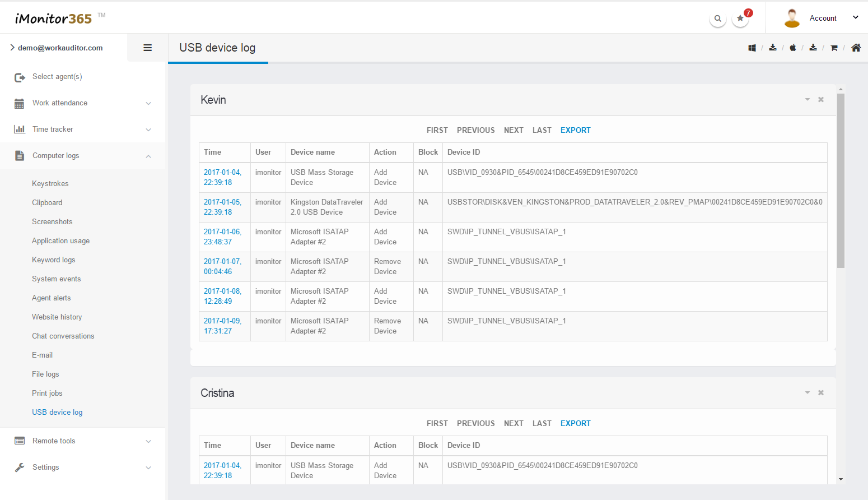Open the shopping cart icon
Screen dimensions: 868x500
click(x=834, y=48)
